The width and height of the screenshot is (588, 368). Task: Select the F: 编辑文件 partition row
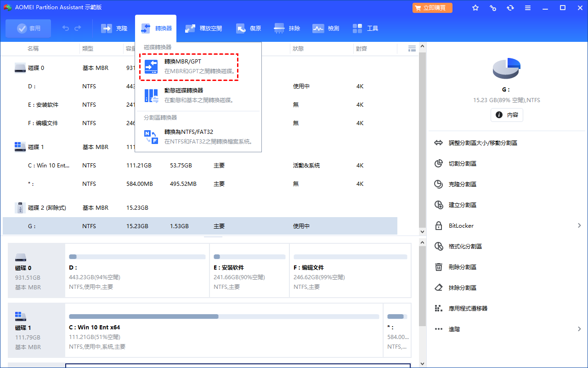pyautogui.click(x=200, y=123)
